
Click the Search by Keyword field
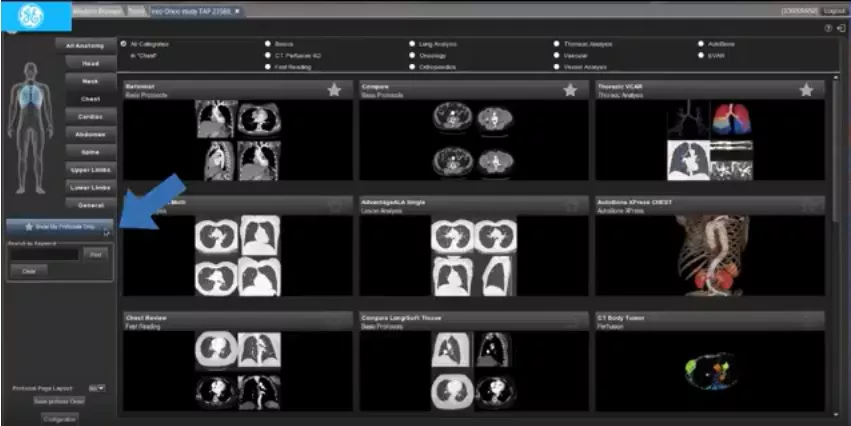pos(43,255)
